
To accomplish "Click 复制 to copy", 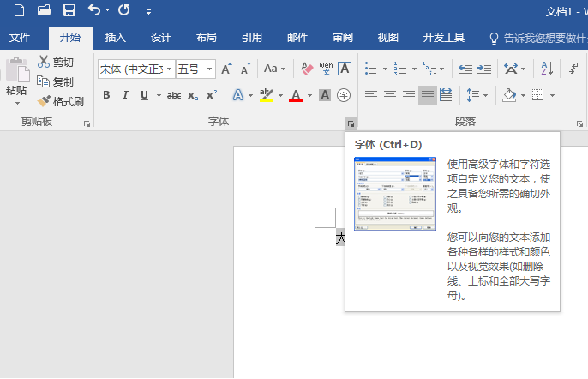I will click(56, 81).
